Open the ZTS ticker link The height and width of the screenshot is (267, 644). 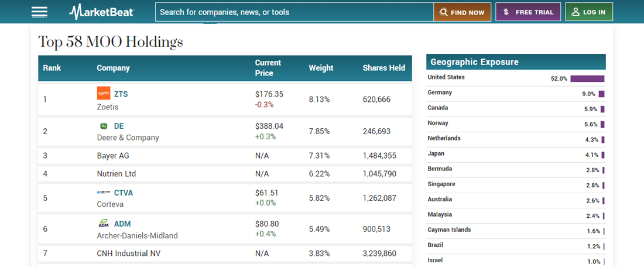(x=121, y=94)
